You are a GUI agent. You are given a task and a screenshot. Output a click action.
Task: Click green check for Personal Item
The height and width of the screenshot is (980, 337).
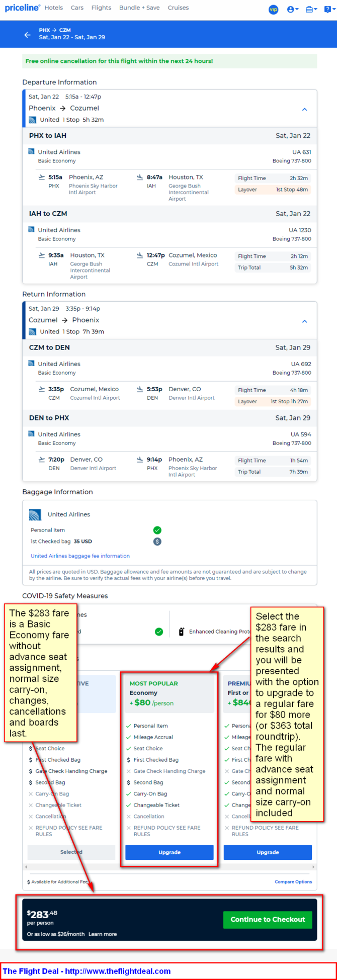tap(157, 530)
